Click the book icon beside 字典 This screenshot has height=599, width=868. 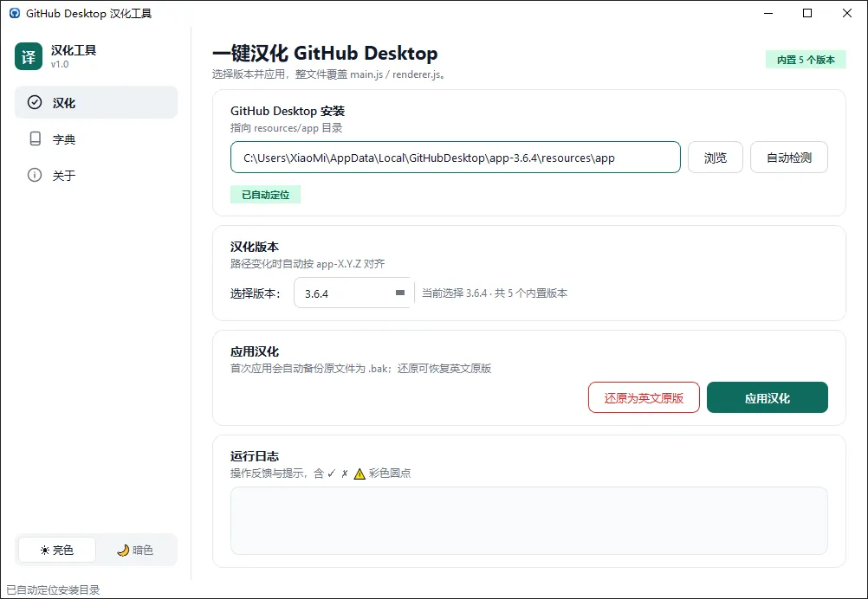pyautogui.click(x=35, y=138)
